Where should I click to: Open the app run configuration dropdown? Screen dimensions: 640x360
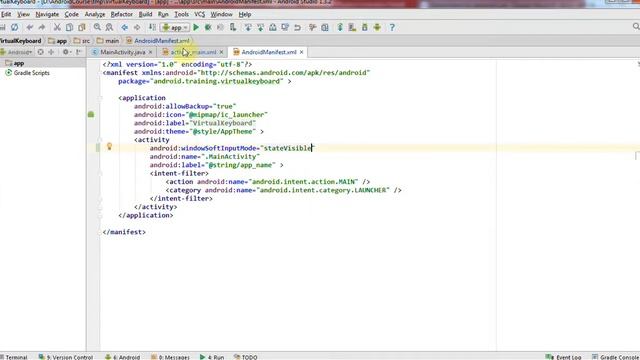(175, 27)
